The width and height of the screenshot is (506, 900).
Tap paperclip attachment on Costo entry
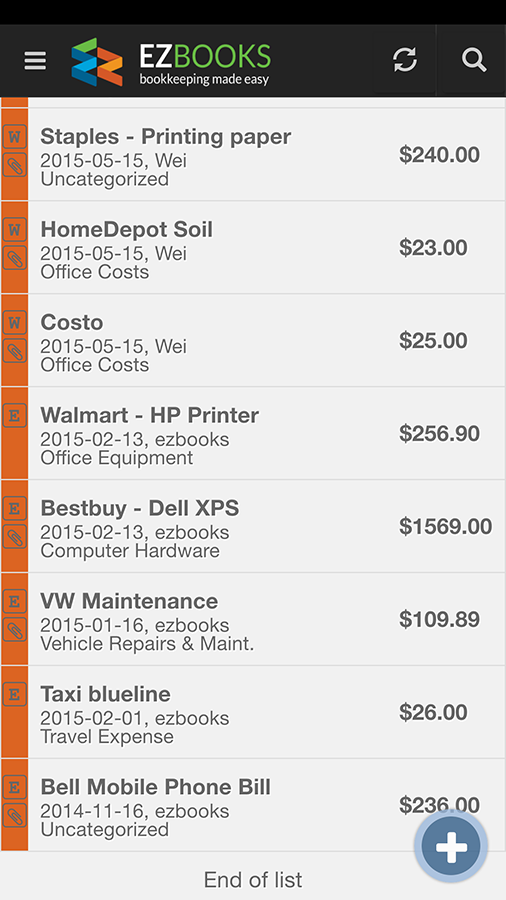click(x=15, y=352)
